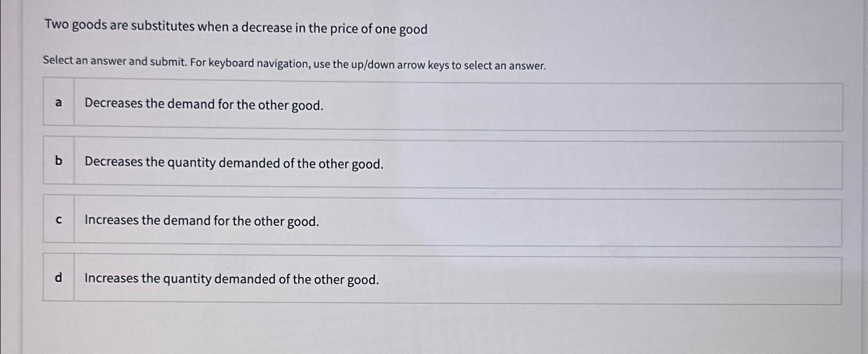This screenshot has width=868, height=354.
Task: Click the empty area beside option a text
Action: [x=571, y=104]
